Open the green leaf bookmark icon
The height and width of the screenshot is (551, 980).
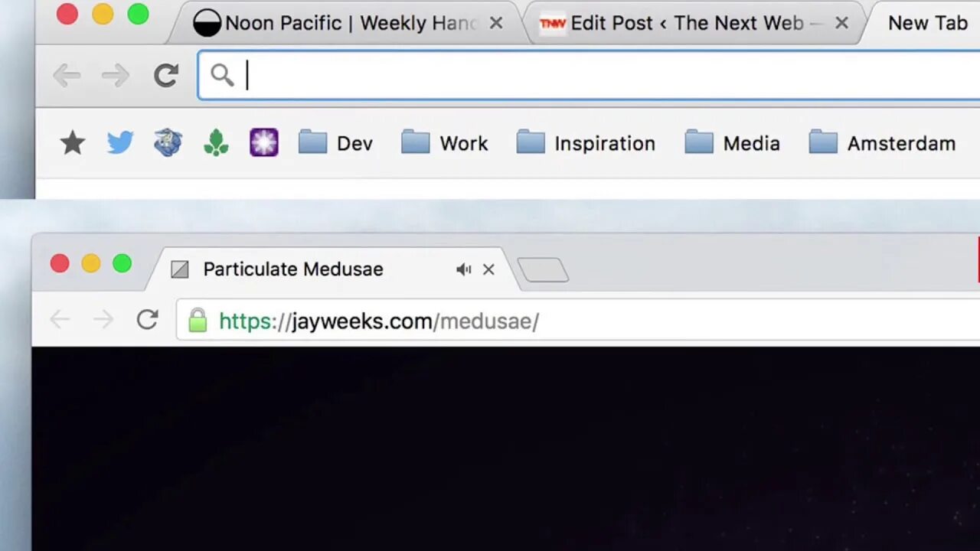(x=216, y=142)
